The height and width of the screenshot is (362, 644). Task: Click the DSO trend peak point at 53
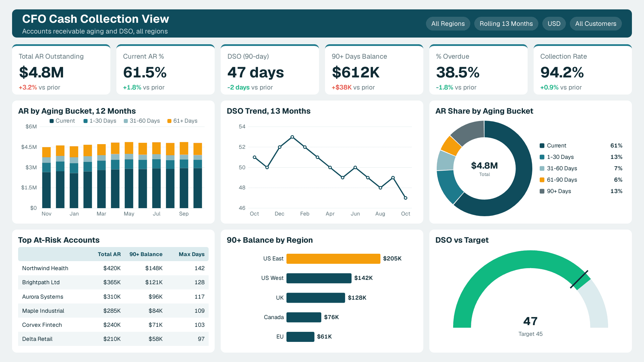tap(292, 137)
